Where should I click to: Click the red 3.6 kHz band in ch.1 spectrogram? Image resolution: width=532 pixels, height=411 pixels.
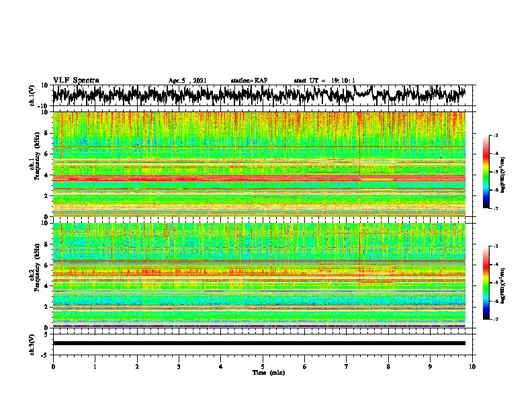(259, 179)
